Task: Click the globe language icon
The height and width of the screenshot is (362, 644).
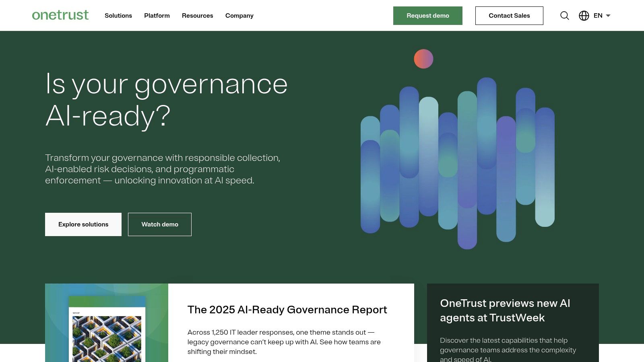Action: (584, 16)
